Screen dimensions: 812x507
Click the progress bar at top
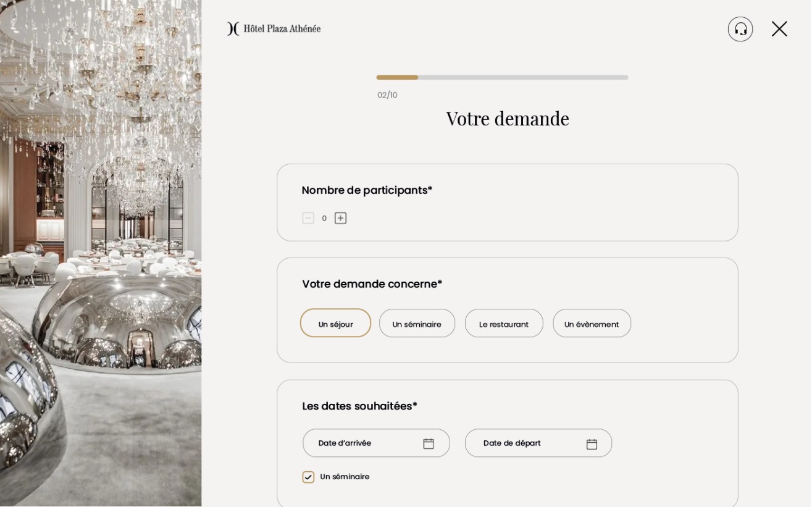[502, 77]
